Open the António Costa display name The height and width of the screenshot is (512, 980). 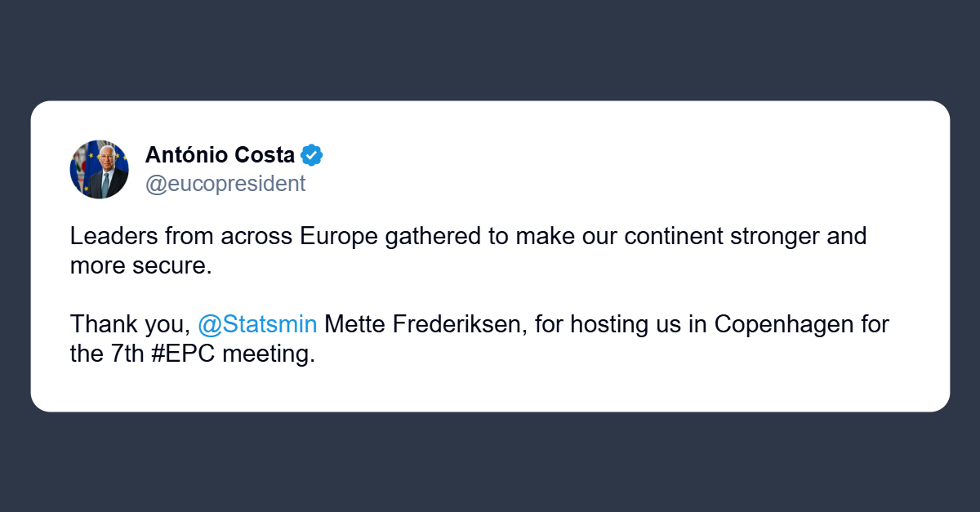click(220, 154)
